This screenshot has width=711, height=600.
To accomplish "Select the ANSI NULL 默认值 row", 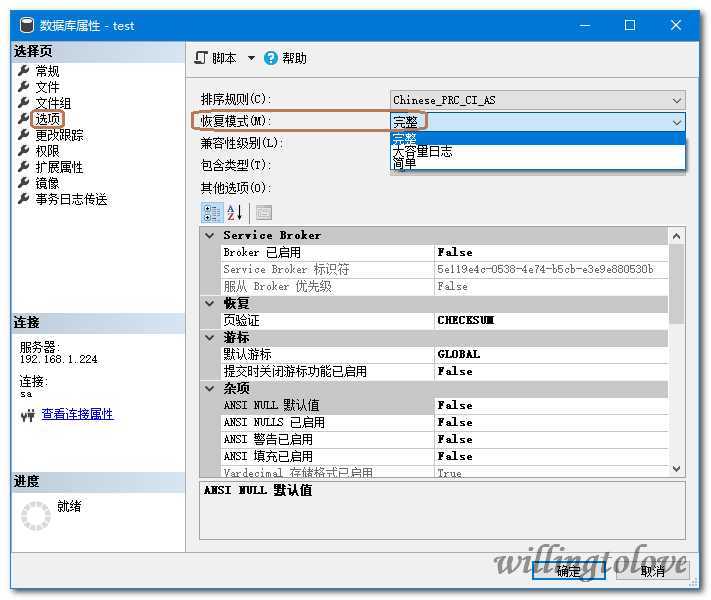I will pyautogui.click(x=444, y=405).
